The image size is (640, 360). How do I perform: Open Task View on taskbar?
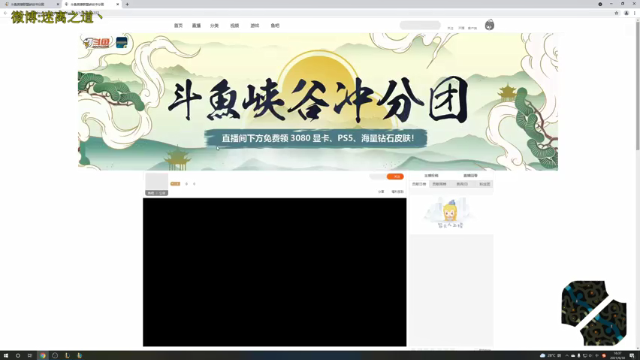(30, 356)
